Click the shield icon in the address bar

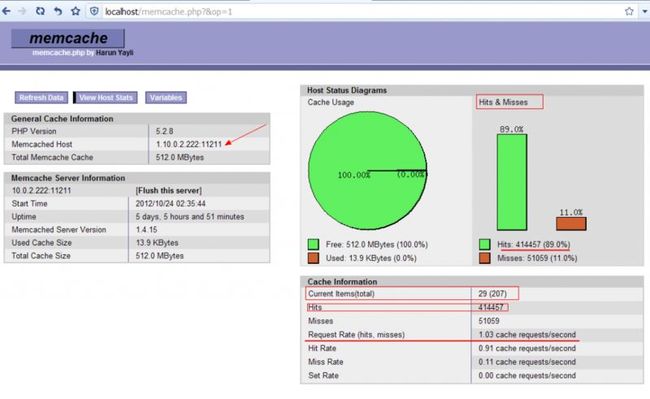(95, 11)
